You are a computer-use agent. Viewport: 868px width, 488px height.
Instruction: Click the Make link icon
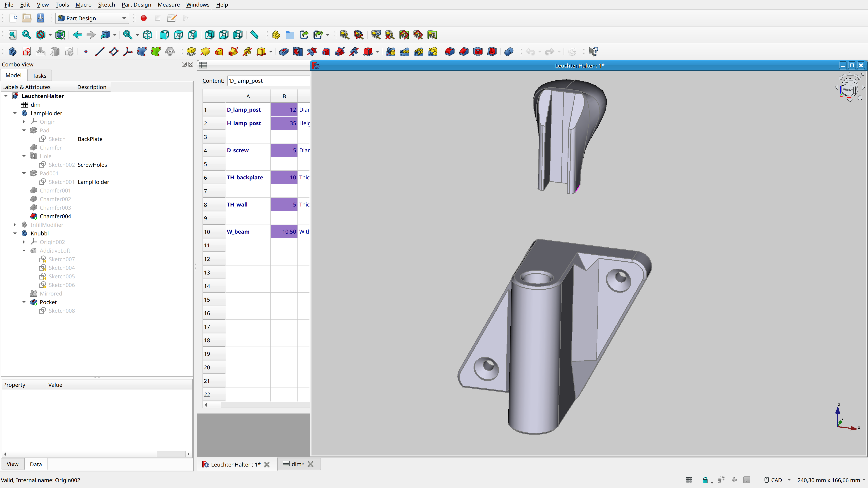[x=304, y=35]
